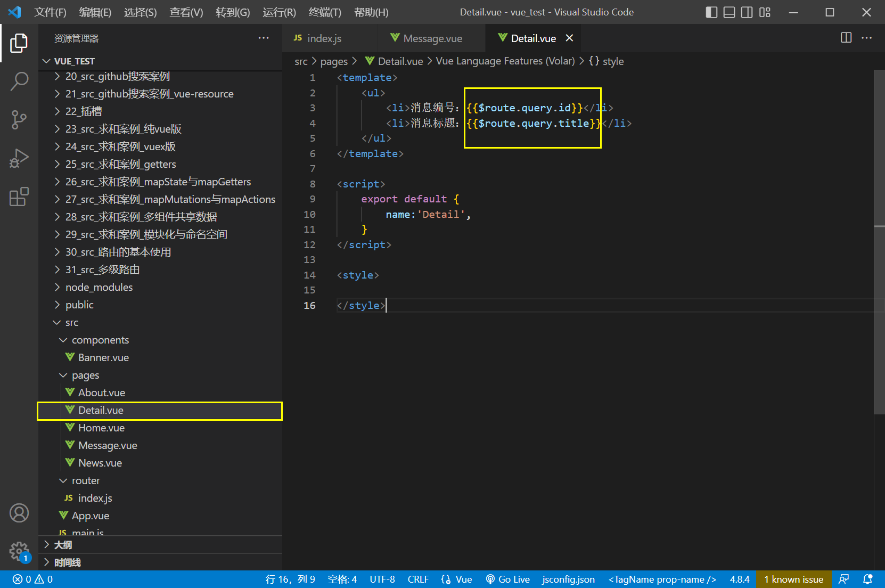Image resolution: width=885 pixels, height=588 pixels.
Task: Open editor more actions ellipsis
Action: [867, 38]
